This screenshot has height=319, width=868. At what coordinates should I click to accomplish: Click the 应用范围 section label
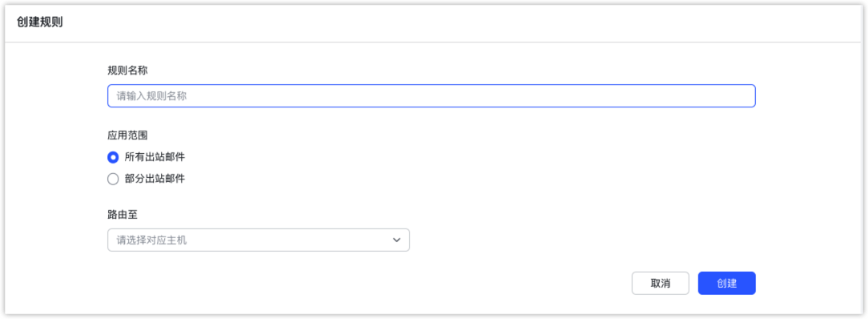[127, 135]
